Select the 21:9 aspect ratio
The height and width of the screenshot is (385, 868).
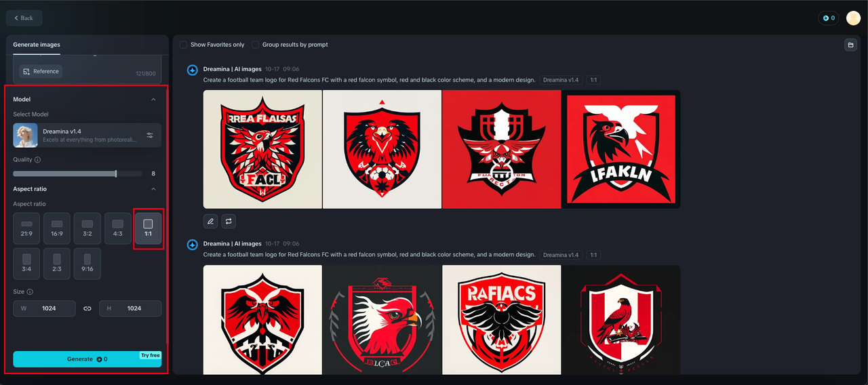26,228
